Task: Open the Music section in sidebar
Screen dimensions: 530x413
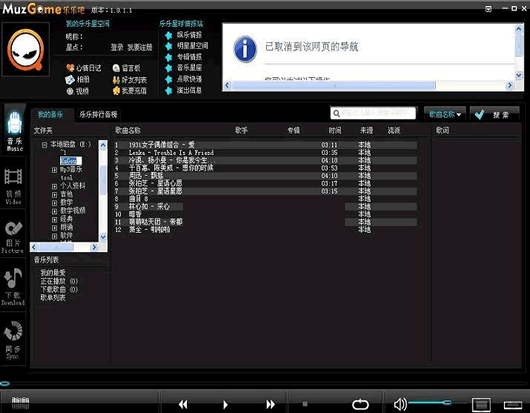Action: [15, 130]
